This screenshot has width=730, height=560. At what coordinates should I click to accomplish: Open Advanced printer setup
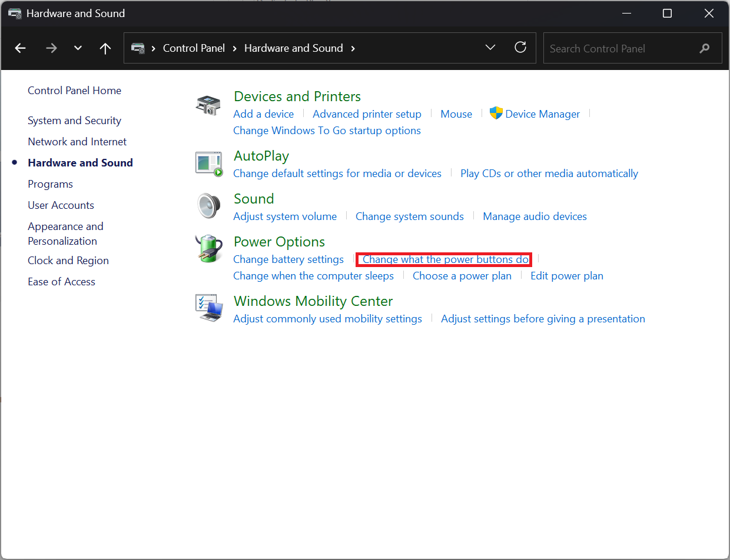click(367, 114)
